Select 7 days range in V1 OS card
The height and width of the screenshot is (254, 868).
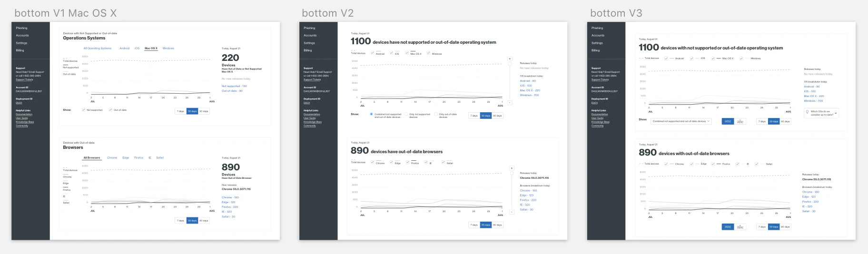pos(181,111)
